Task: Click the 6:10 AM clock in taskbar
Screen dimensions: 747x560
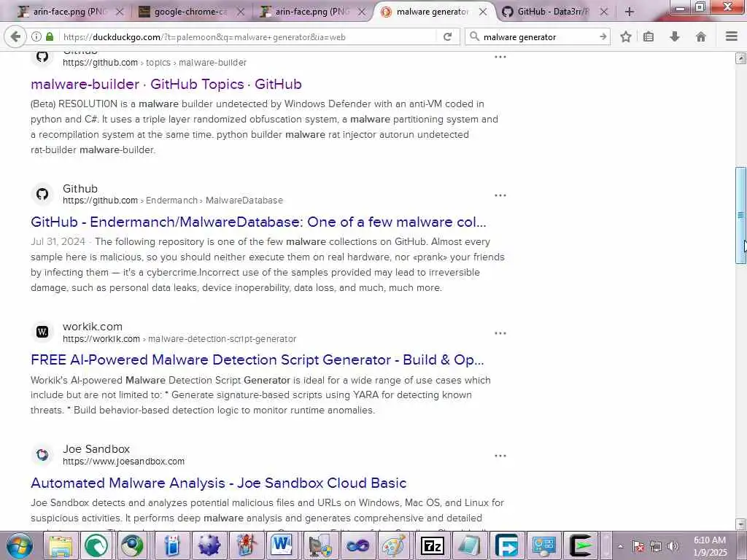Action: 709,540
